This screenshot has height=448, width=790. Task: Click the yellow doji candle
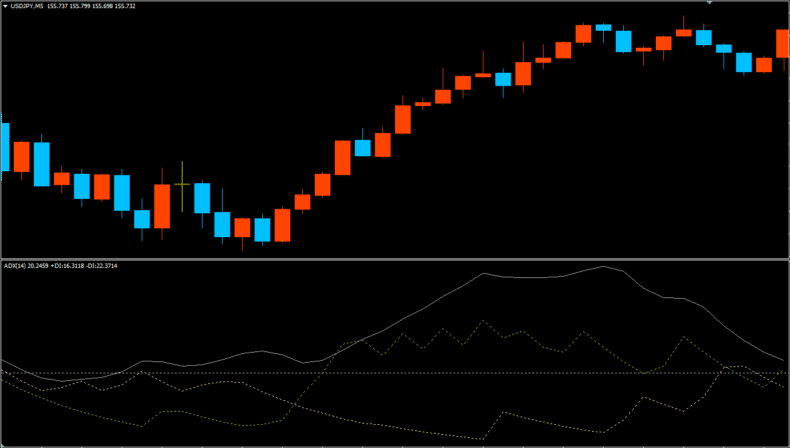(182, 184)
